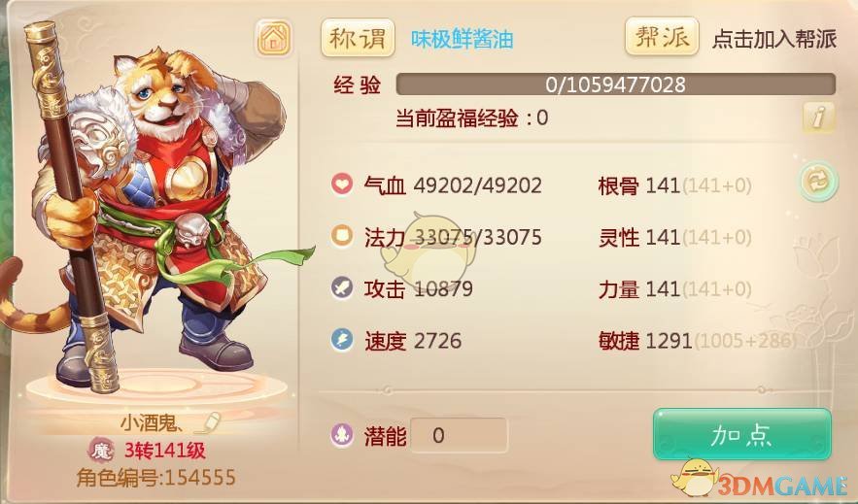Click the 潜能 points input field
The image size is (858, 504).
(459, 435)
